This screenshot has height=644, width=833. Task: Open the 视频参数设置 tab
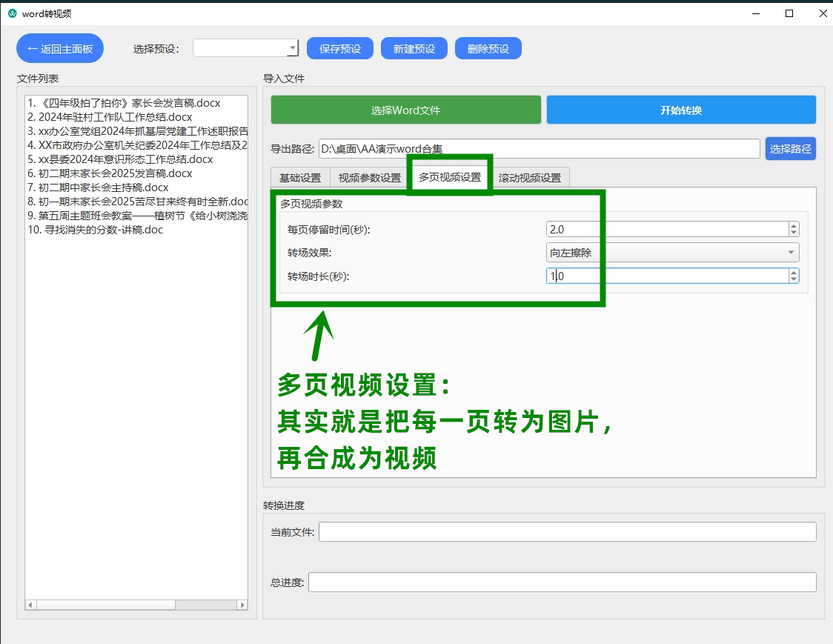(x=368, y=177)
